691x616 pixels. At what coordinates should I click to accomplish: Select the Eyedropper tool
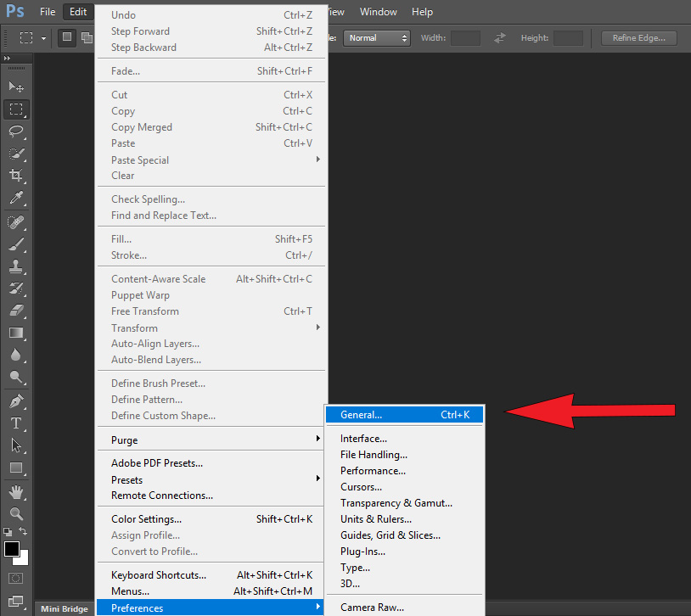click(15, 199)
